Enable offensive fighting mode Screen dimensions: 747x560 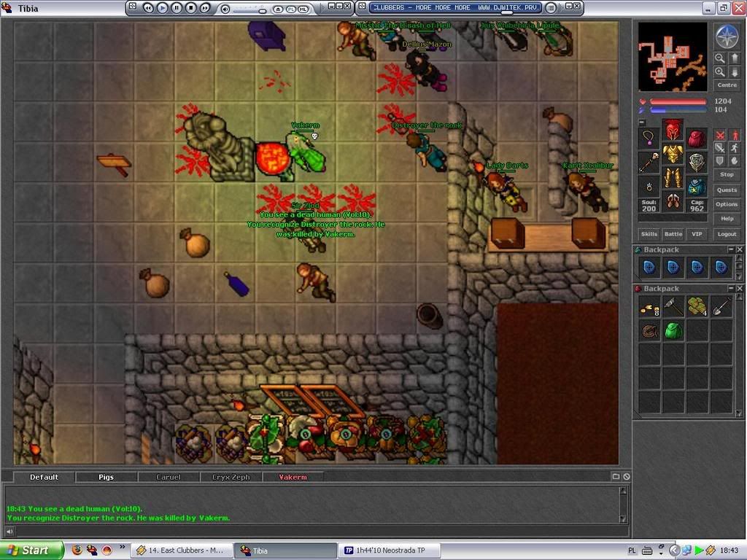(720, 136)
